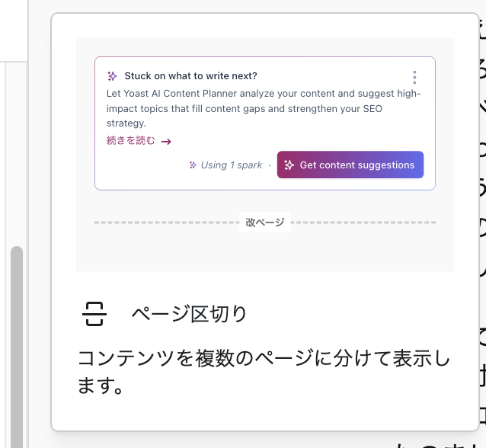
Task: Click sparkle icon inside Get content suggestions button
Action: pos(289,165)
